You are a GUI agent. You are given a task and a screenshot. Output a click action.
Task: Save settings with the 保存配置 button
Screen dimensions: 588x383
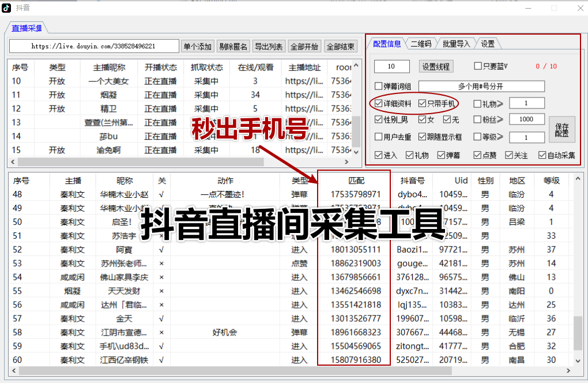(561, 129)
